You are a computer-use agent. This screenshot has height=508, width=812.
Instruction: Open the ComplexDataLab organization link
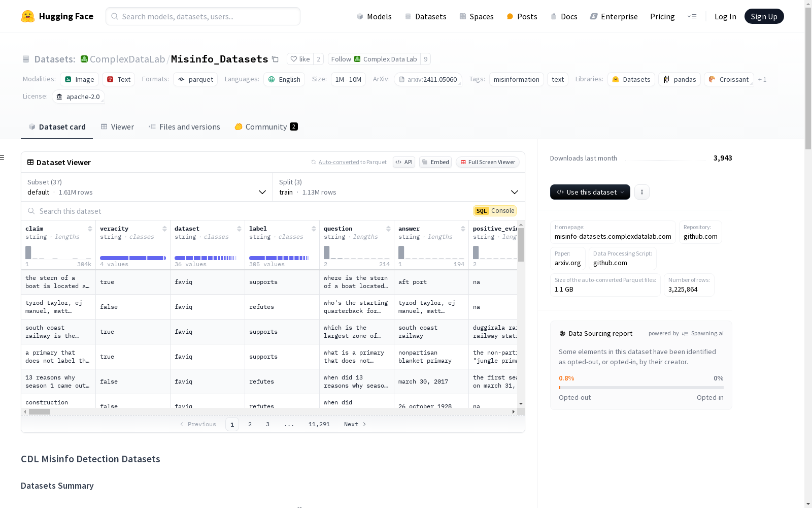(x=127, y=59)
